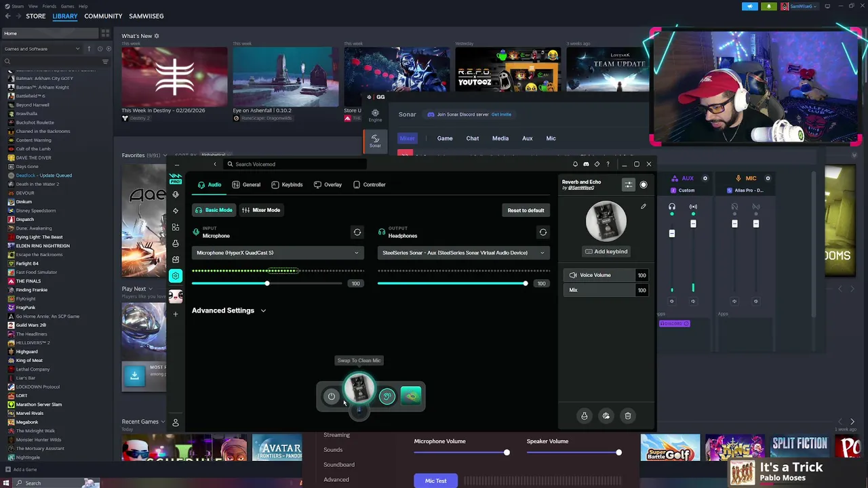Viewport: 868px width, 488px height.
Task: Adjust the microphone input volume slider
Action: pyautogui.click(x=267, y=283)
